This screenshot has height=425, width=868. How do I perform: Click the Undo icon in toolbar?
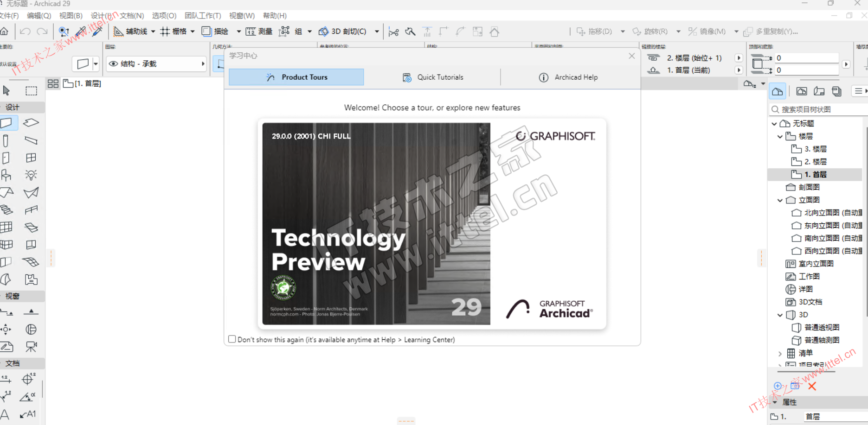click(x=25, y=32)
